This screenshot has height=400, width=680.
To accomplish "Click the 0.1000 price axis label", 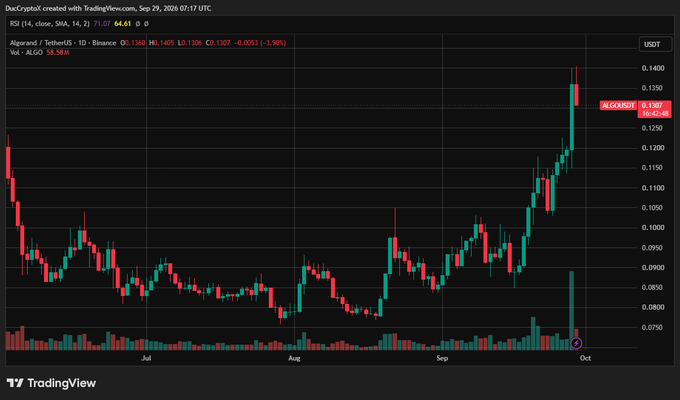I will pyautogui.click(x=653, y=228).
